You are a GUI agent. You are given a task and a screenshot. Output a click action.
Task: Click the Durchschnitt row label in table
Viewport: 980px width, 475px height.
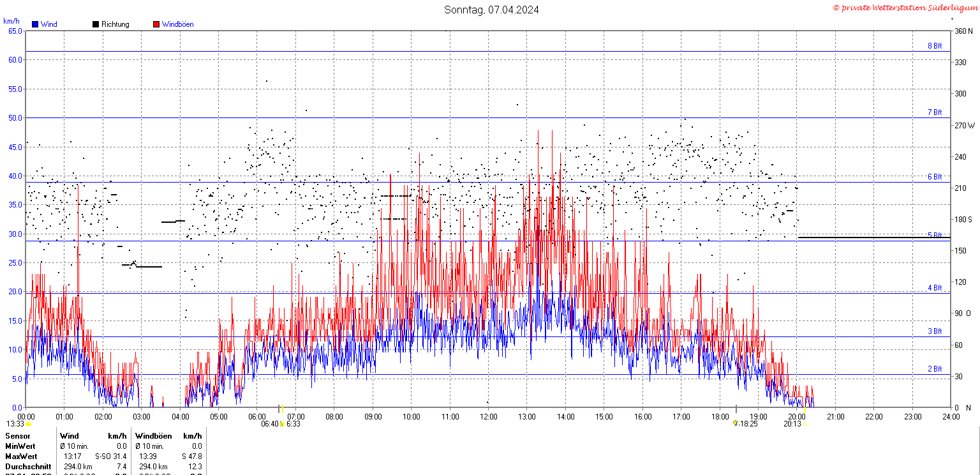coord(28,467)
